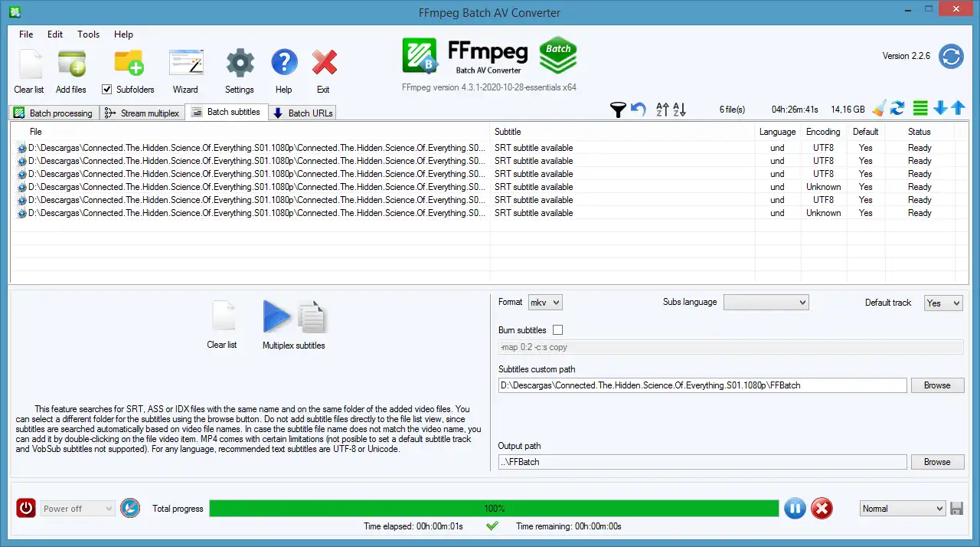Viewport: 980px width, 547px height.
Task: Open the Normal priority dropdown
Action: 903,509
